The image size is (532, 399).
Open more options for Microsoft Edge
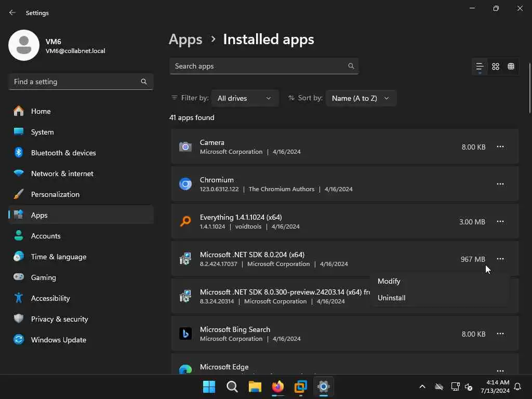pyautogui.click(x=500, y=371)
